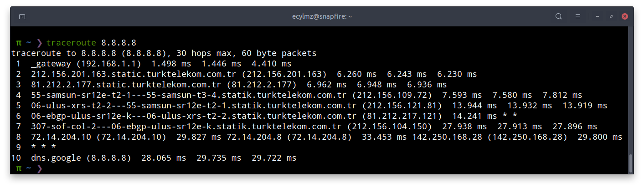644x188 pixels.
Task: Click the hop 7 307-sof-col-2 hostname
Action: 186,127
